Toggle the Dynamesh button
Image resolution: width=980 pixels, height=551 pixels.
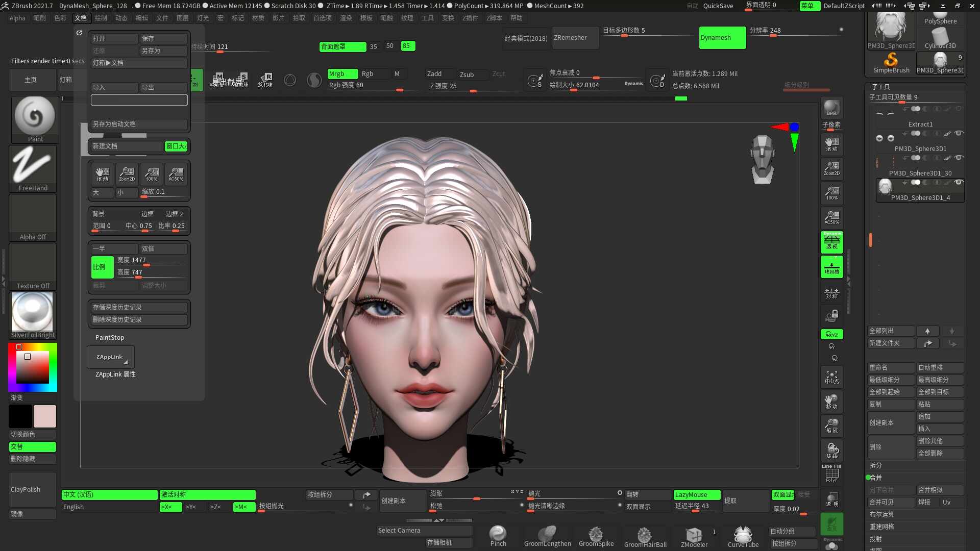point(722,38)
